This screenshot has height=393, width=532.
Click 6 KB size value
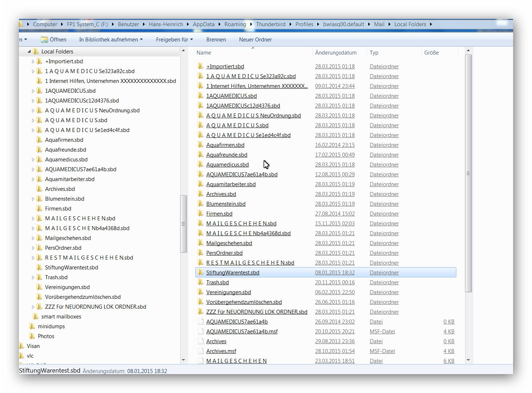pos(449,361)
